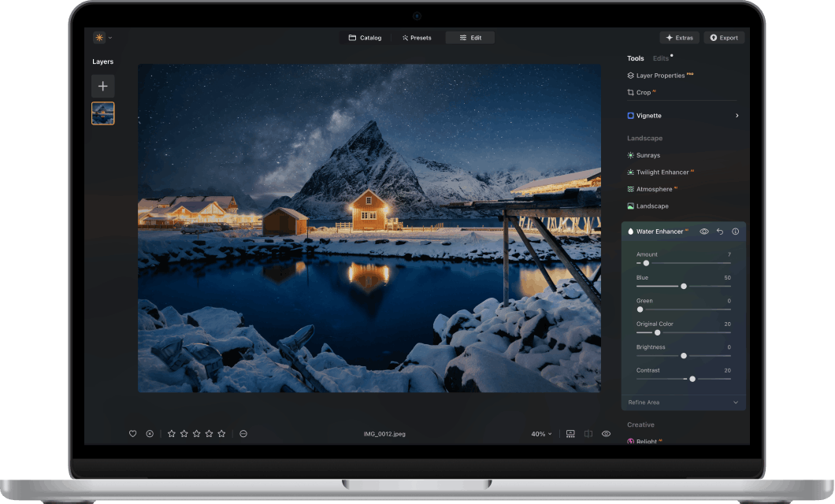Open the Sunrays tool
The height and width of the screenshot is (504, 835).
pyautogui.click(x=648, y=155)
